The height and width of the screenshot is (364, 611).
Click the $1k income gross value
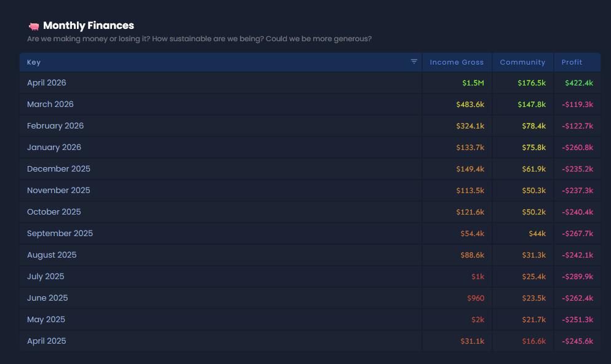pyautogui.click(x=477, y=277)
